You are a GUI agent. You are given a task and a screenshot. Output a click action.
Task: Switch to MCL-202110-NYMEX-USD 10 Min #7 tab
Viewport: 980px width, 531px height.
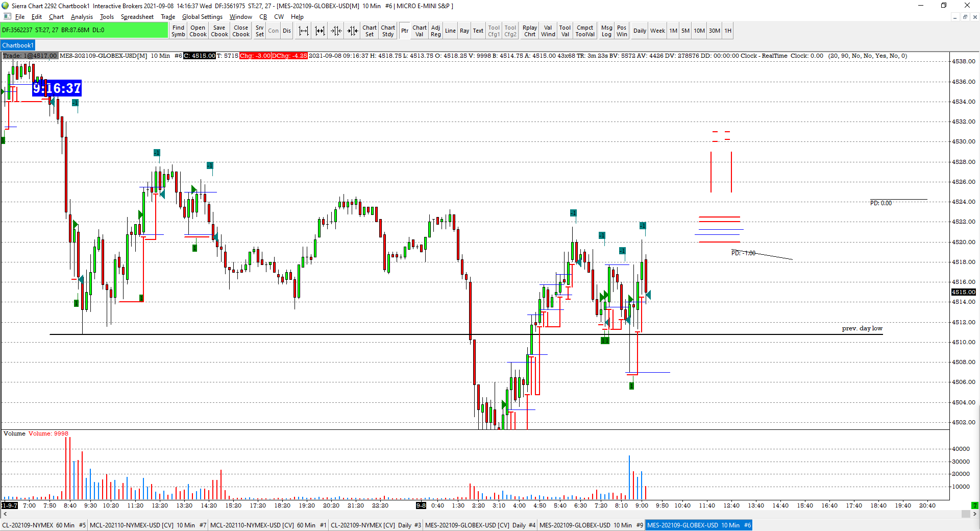pos(148,525)
